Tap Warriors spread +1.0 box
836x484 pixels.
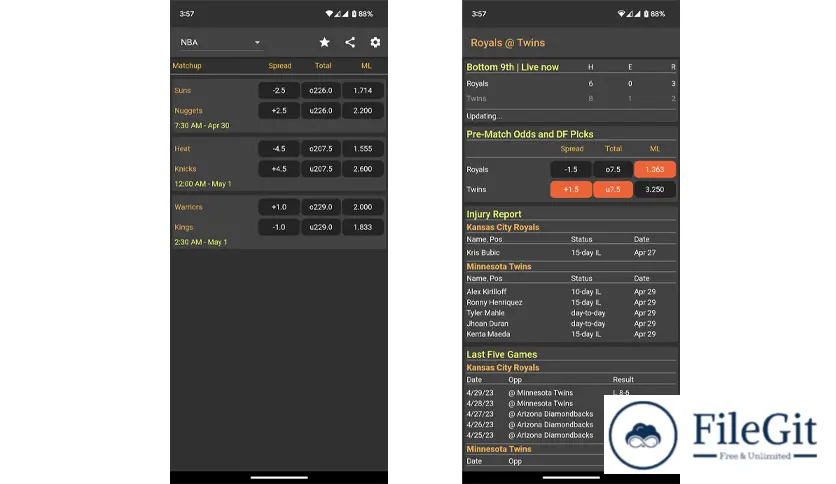pos(279,207)
